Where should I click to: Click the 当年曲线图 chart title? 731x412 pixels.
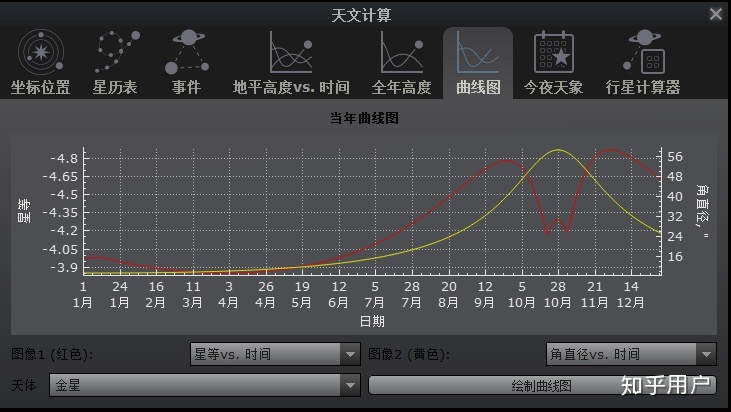click(365, 118)
